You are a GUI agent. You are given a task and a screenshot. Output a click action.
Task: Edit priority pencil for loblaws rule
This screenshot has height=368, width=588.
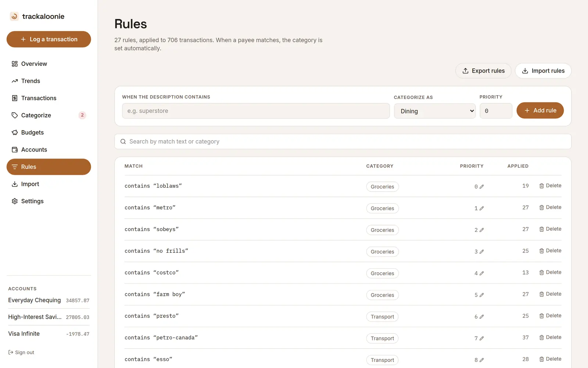[481, 187]
